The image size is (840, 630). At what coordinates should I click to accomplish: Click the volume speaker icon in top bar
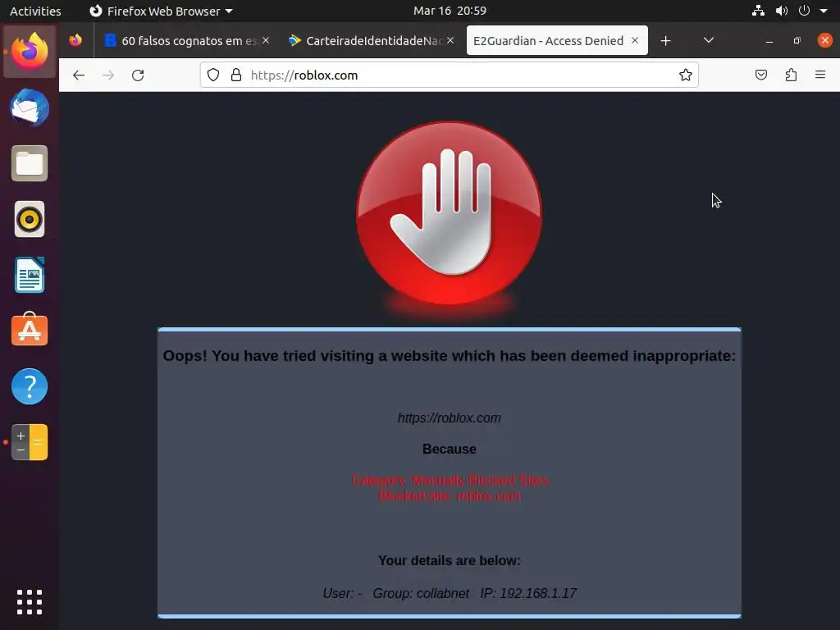[782, 11]
